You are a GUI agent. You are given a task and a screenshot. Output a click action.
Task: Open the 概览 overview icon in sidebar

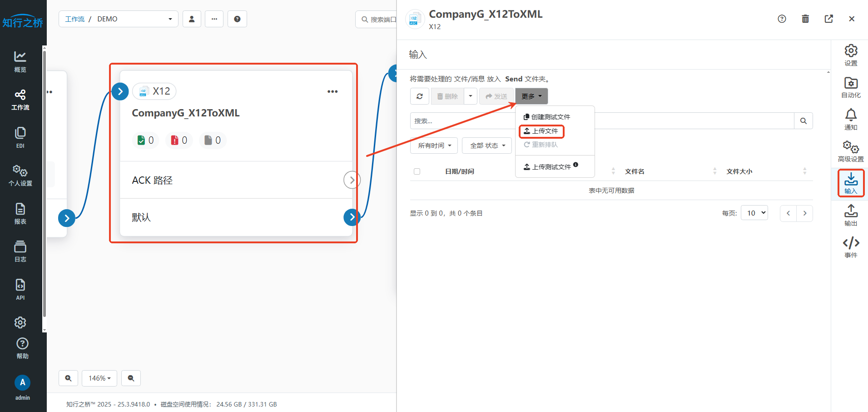(x=20, y=61)
